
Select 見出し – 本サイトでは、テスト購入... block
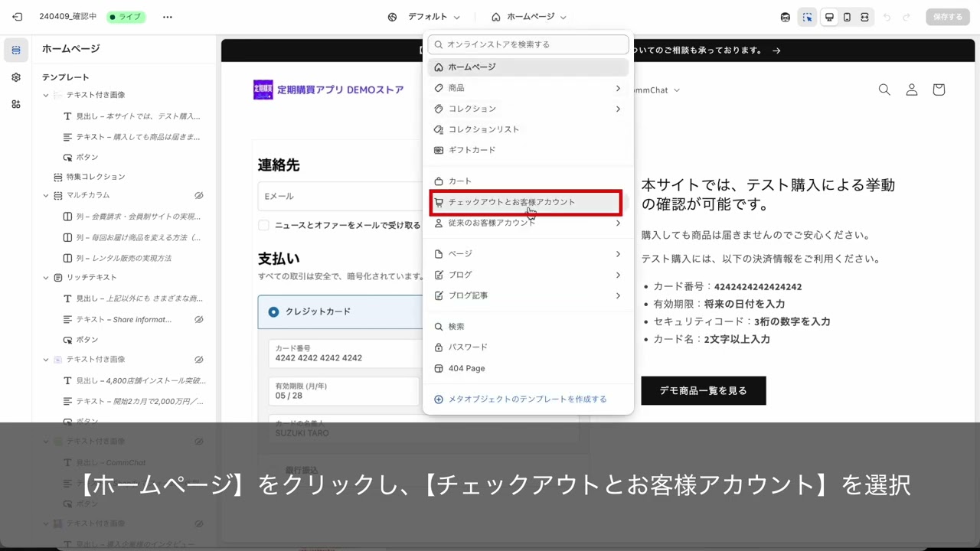click(131, 116)
